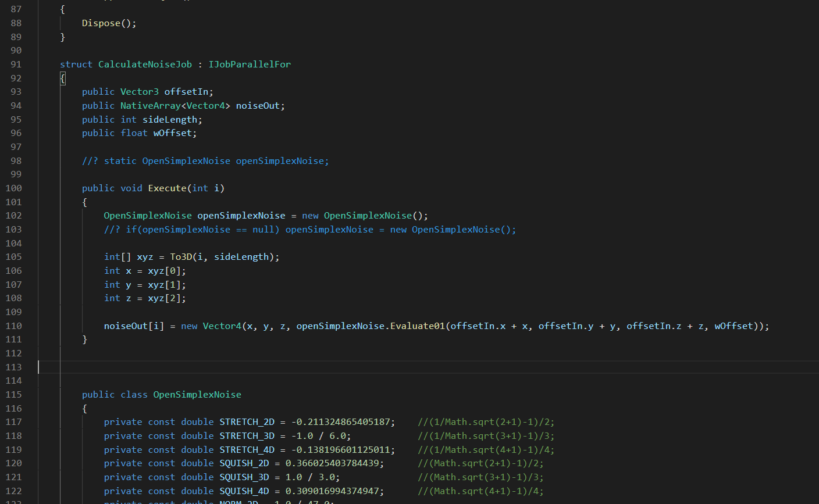The image size is (819, 504).
Task: Click the comment //(1/Math.sqrt(3+1)-1)/3;
Action: pyautogui.click(x=486, y=436)
